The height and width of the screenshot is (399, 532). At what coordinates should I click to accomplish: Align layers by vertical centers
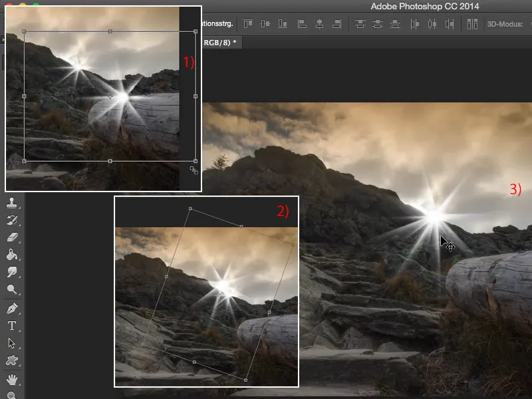tap(265, 24)
